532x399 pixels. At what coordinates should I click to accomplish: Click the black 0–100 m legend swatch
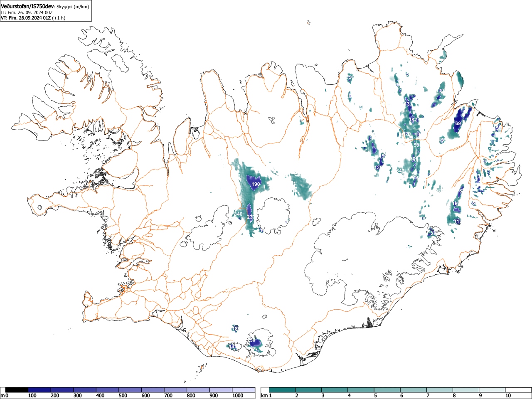[x=17, y=390]
